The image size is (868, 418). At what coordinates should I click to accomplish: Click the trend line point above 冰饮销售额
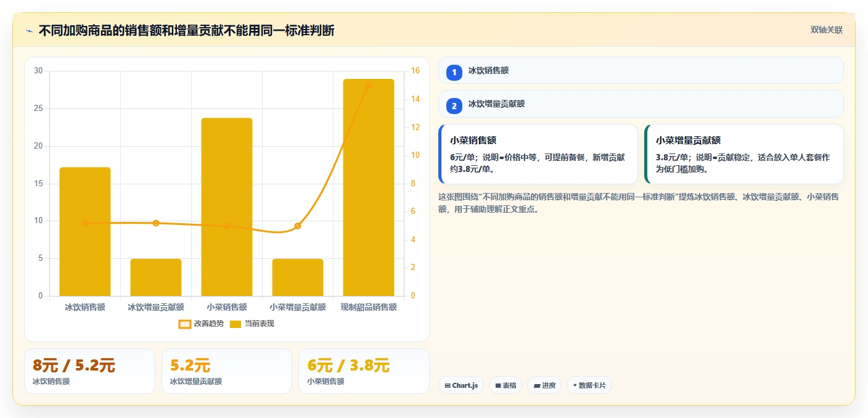[85, 223]
